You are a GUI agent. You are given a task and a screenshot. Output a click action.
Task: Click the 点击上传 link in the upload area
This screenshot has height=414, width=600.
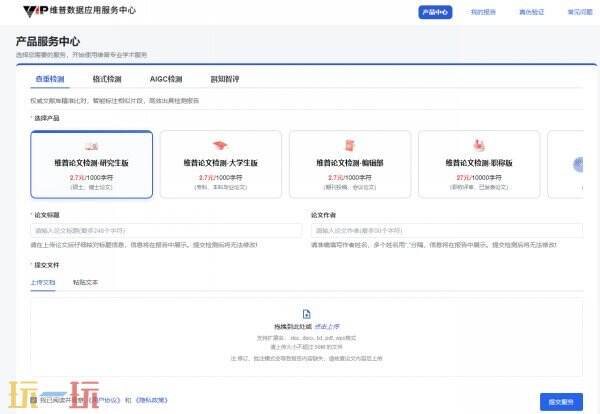[x=327, y=326]
